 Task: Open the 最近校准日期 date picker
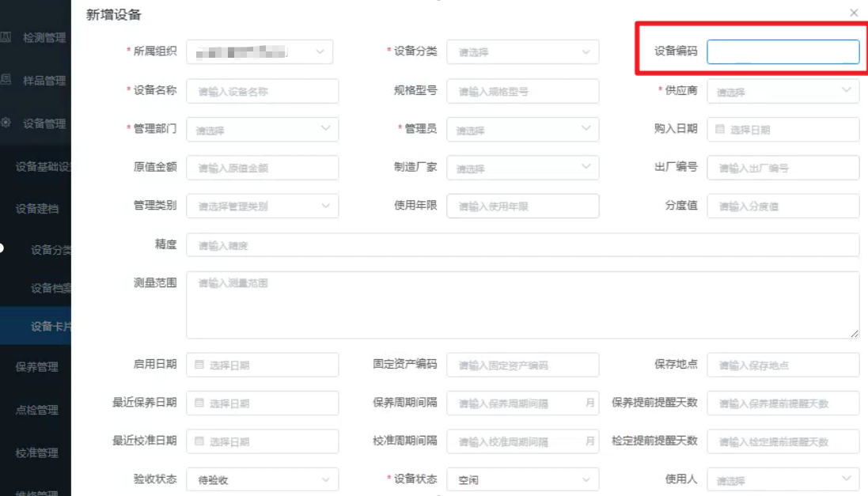point(263,441)
